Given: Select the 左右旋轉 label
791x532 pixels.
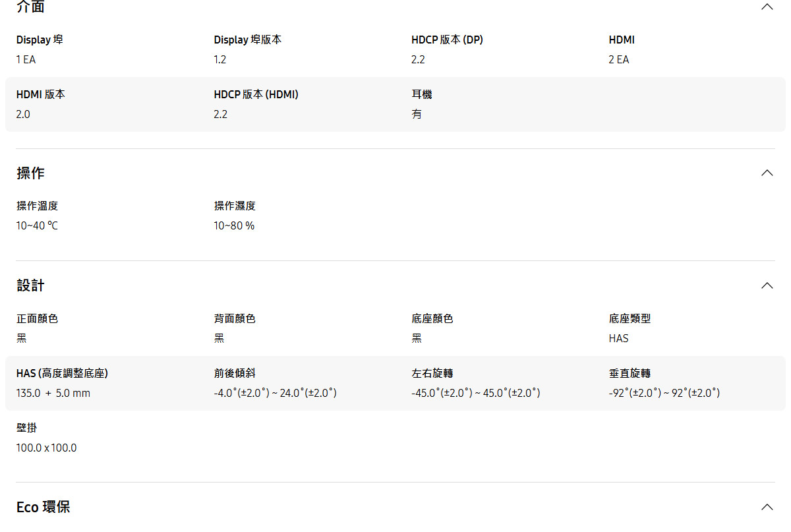Looking at the screenshot, I should [x=432, y=373].
